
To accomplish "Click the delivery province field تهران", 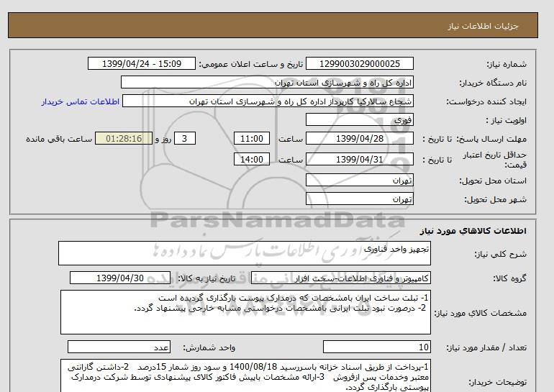I will [359, 181].
